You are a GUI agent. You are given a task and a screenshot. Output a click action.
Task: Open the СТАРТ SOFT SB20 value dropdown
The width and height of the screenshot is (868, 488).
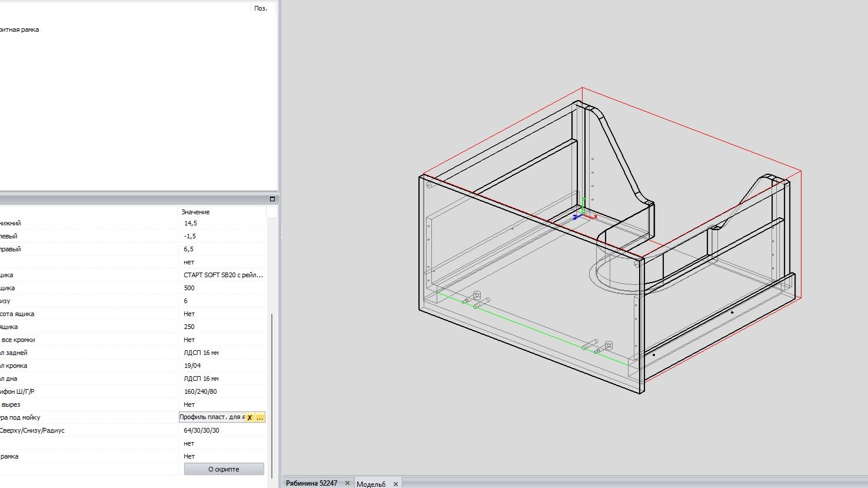(223, 275)
